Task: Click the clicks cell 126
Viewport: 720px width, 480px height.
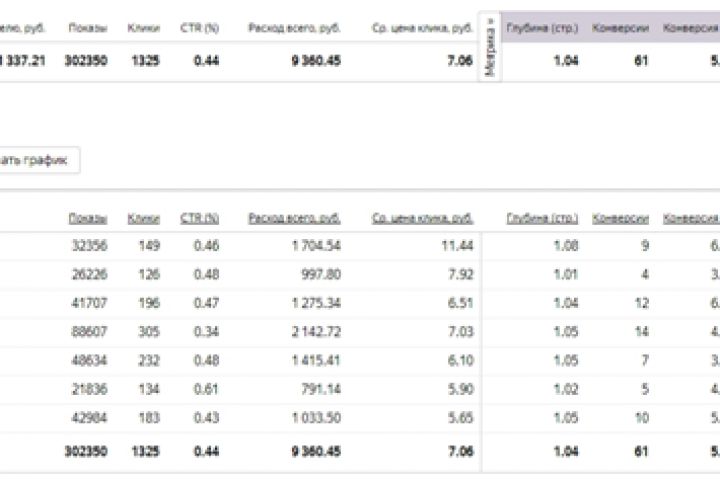Action: (x=149, y=274)
